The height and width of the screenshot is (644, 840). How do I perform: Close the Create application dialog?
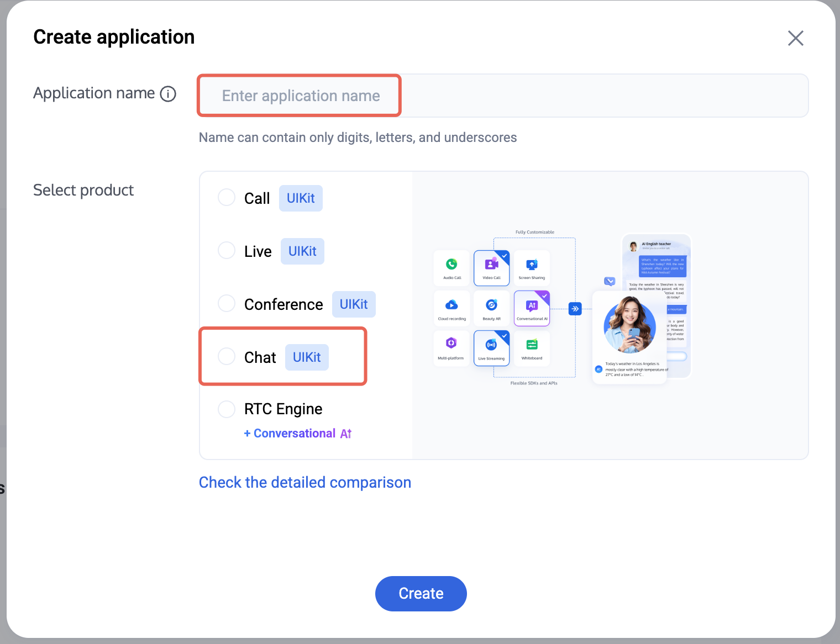pyautogui.click(x=796, y=38)
